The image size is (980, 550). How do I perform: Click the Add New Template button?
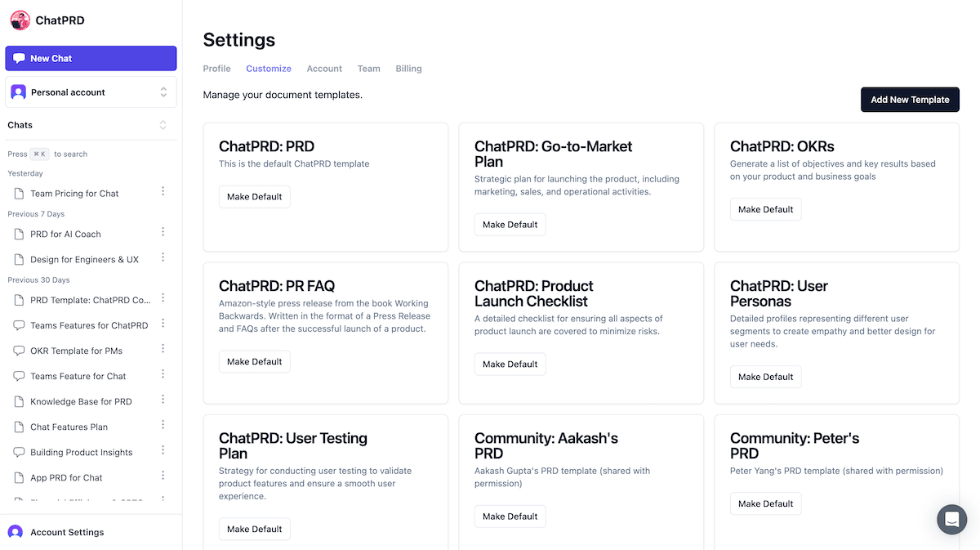(x=910, y=99)
